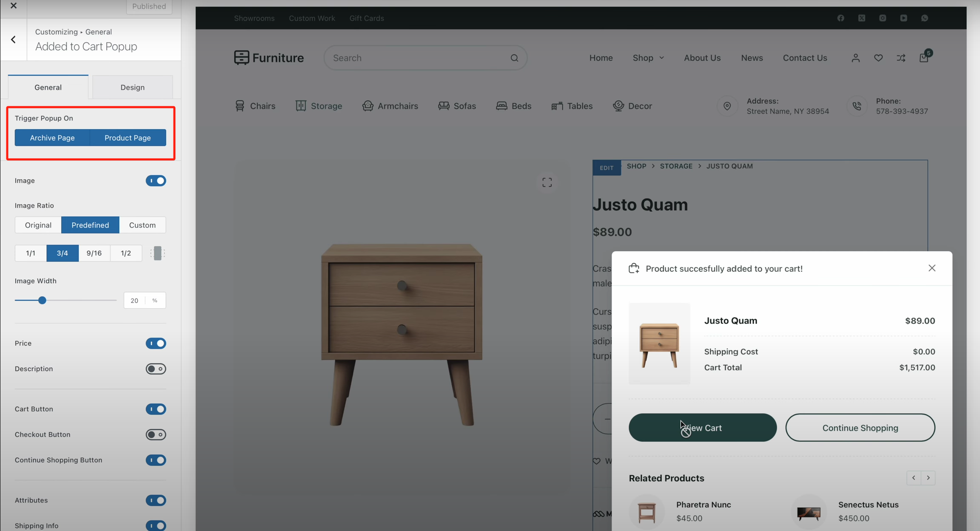Click the search magnifier icon
980x531 pixels.
[x=514, y=58]
